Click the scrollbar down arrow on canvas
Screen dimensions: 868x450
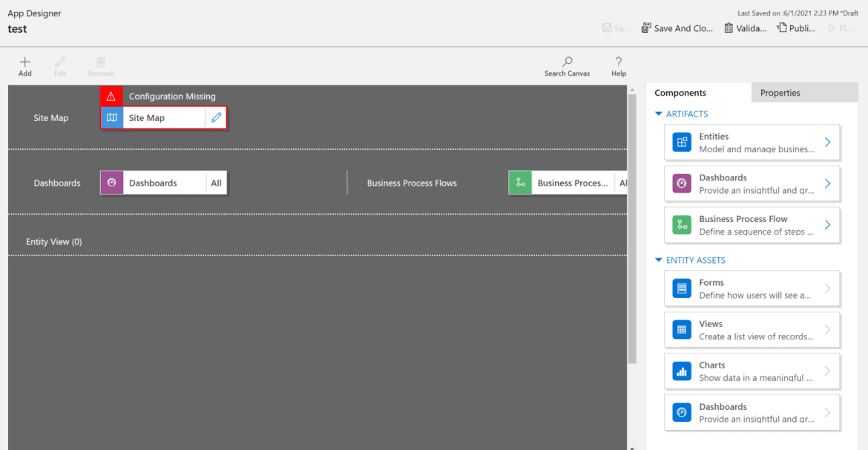(632, 447)
